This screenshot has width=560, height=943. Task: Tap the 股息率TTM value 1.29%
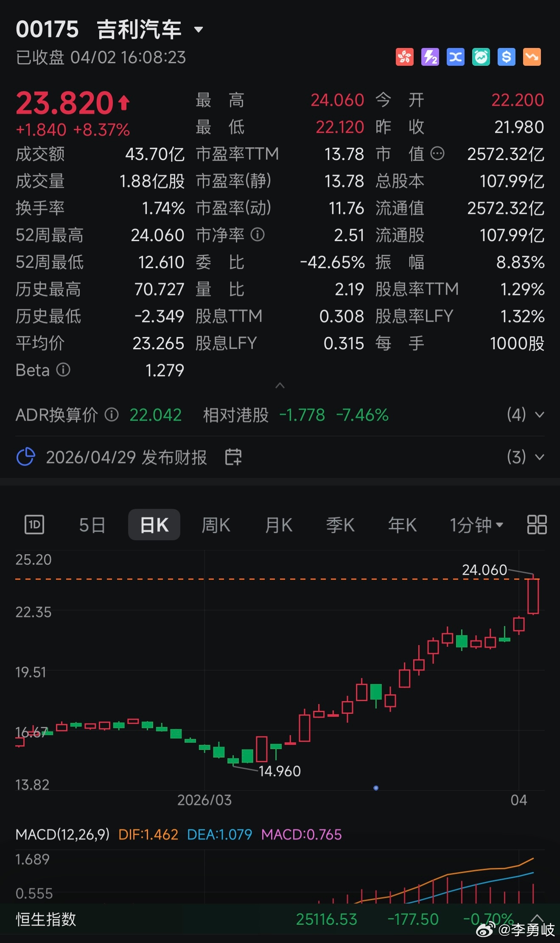tap(523, 289)
